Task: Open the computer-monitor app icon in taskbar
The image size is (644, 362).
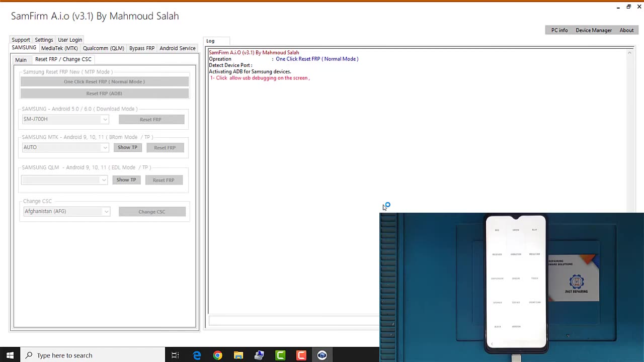Action: (x=259, y=355)
